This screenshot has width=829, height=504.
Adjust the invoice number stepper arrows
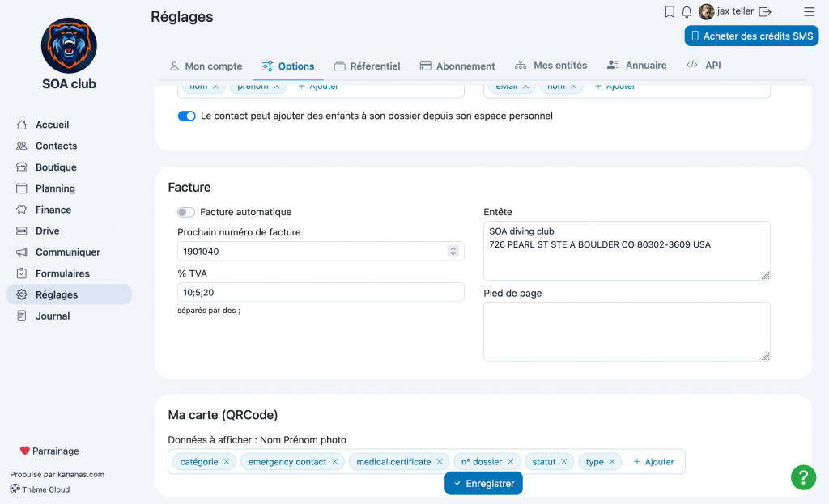[x=453, y=252]
